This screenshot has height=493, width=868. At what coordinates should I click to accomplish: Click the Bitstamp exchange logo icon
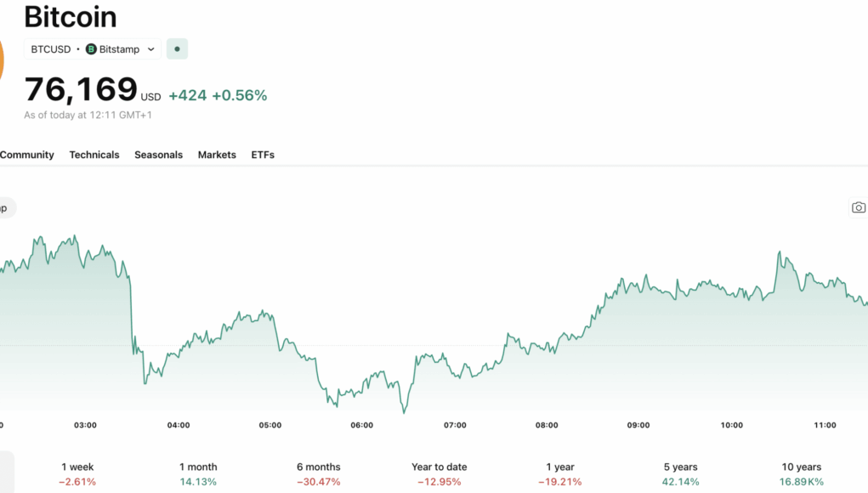click(91, 49)
